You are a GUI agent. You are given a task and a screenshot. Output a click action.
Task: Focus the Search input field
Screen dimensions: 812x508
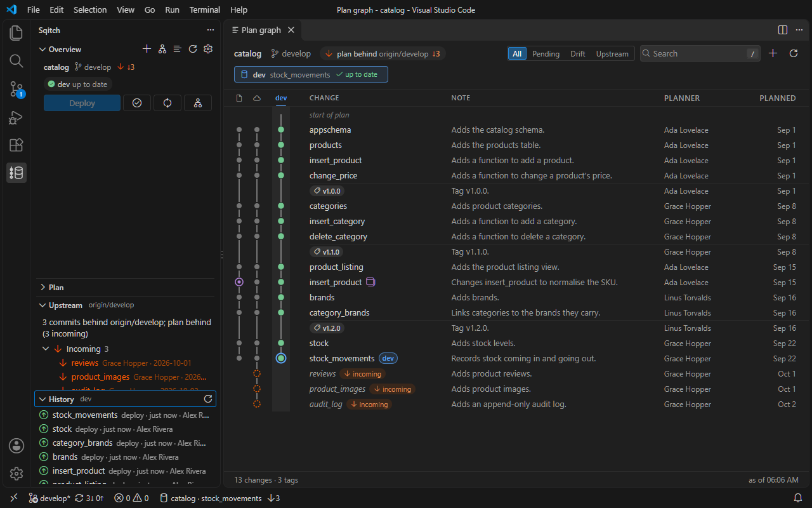click(700, 53)
